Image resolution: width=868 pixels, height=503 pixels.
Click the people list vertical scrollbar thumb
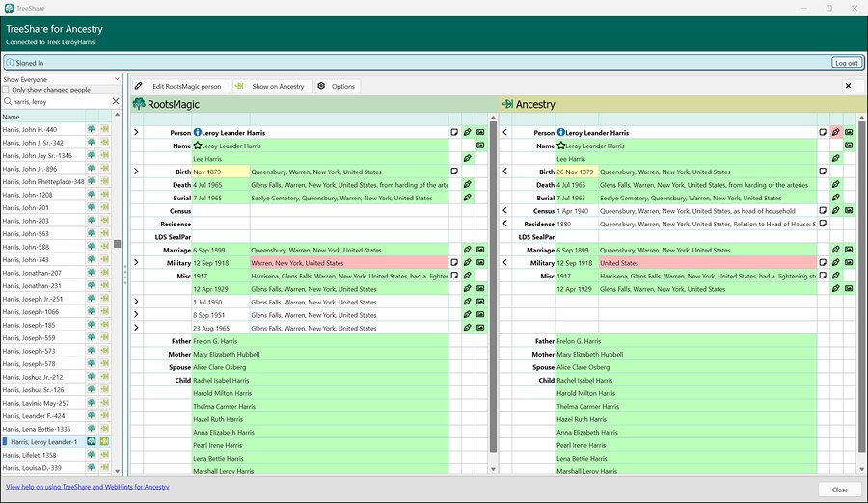(118, 244)
